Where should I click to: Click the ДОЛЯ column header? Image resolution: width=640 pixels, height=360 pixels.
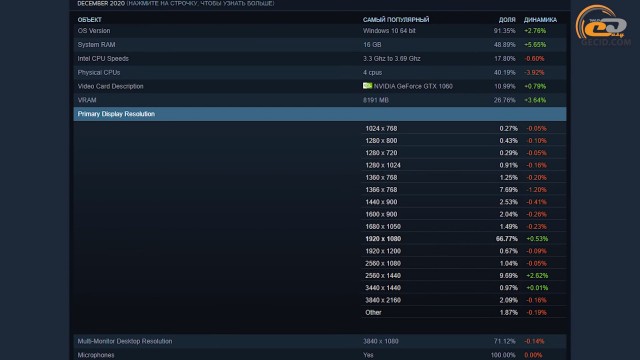507,20
